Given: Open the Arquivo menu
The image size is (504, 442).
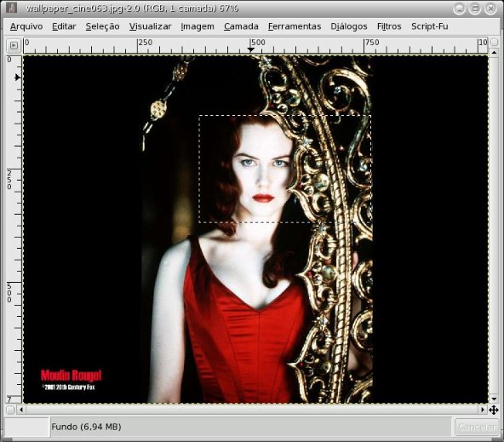Looking at the screenshot, I should tap(26, 26).
